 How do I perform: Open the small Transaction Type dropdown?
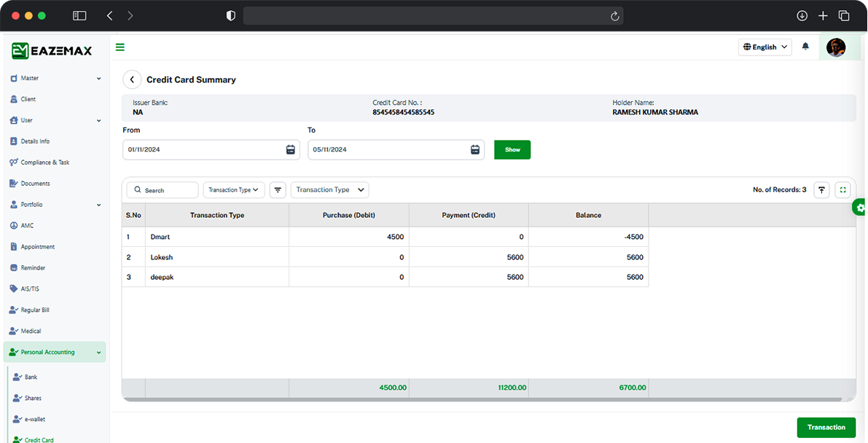(x=234, y=190)
